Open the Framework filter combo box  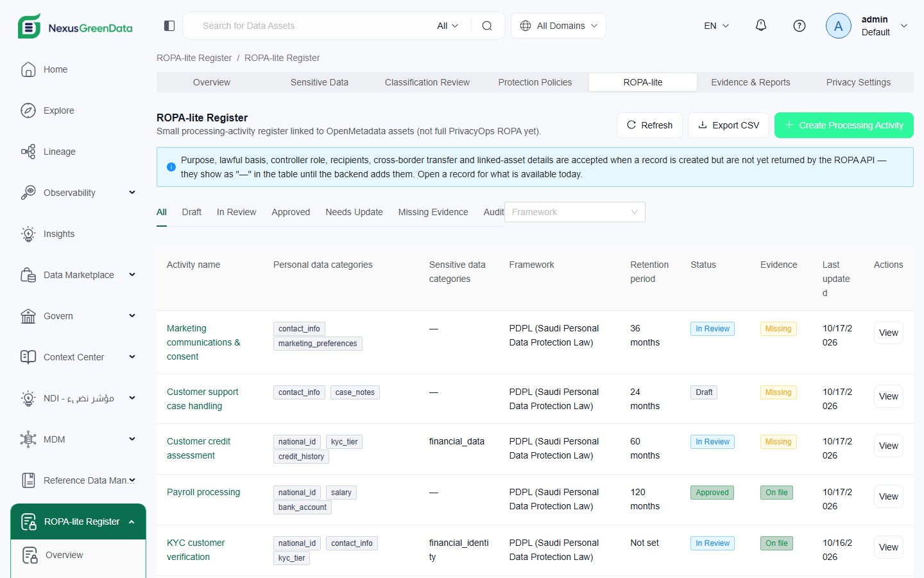tap(575, 212)
